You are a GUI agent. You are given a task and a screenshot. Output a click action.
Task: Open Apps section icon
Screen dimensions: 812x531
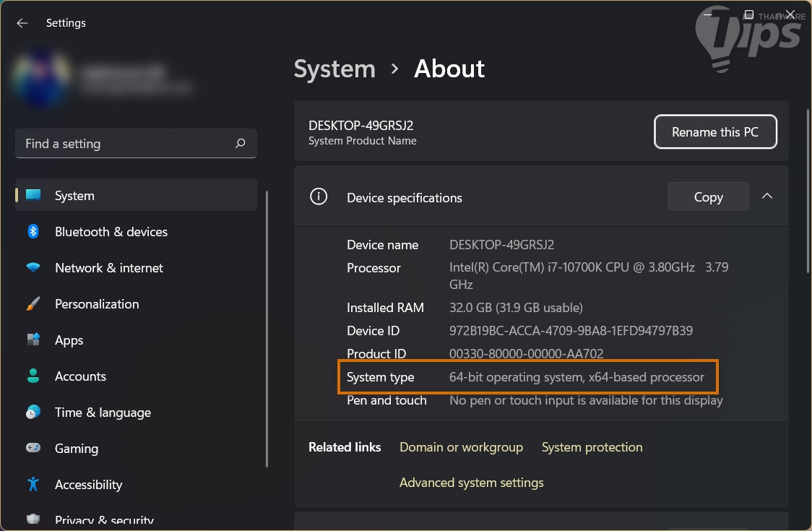pyautogui.click(x=33, y=340)
